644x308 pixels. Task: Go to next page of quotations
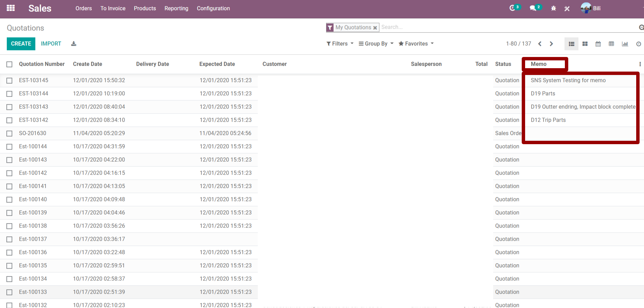(551, 44)
